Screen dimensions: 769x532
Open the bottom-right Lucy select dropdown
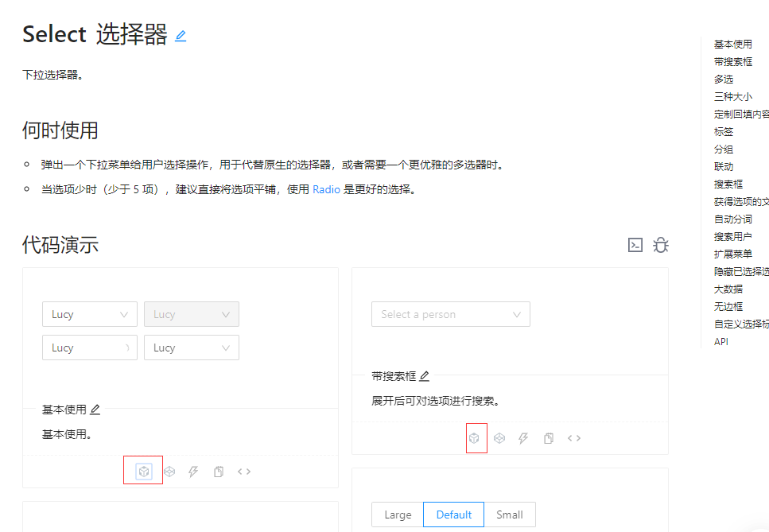click(192, 348)
